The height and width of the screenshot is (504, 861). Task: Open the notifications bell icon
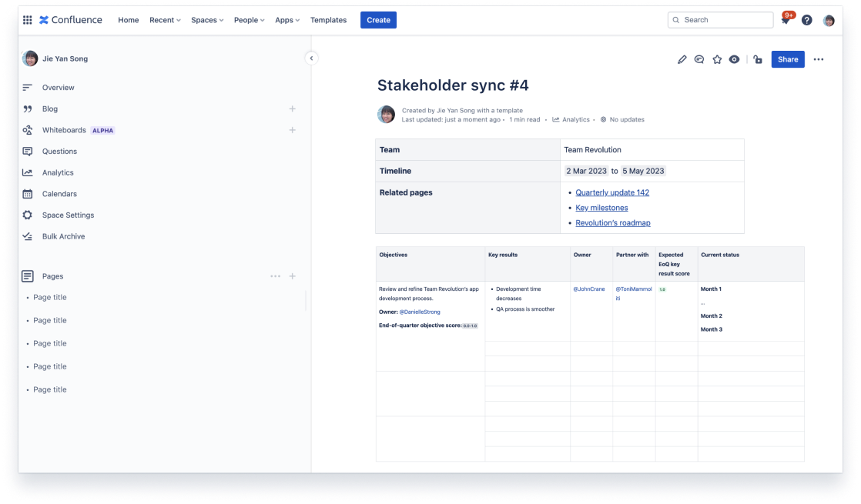click(x=785, y=20)
